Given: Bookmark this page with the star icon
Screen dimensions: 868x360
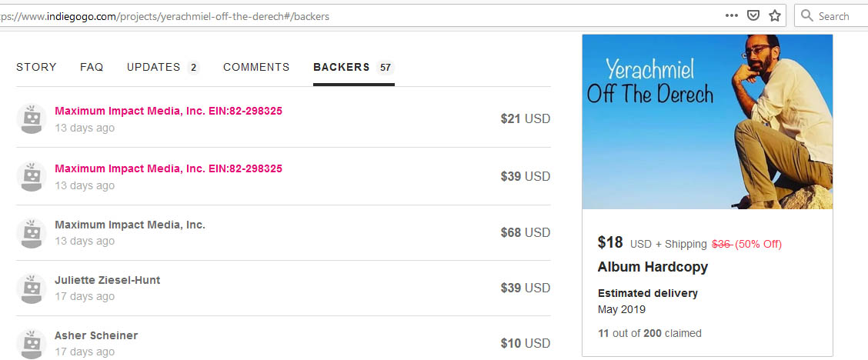Looking at the screenshot, I should [775, 15].
